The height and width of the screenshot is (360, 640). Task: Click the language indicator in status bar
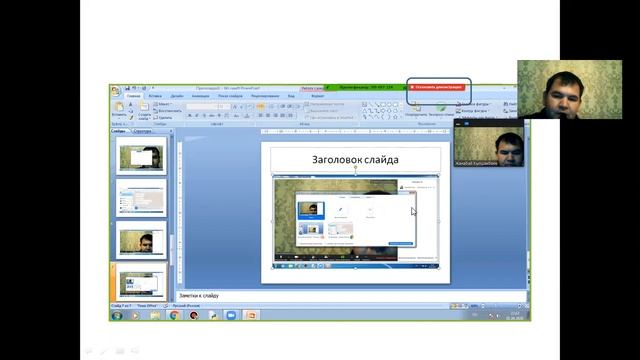[186, 306]
